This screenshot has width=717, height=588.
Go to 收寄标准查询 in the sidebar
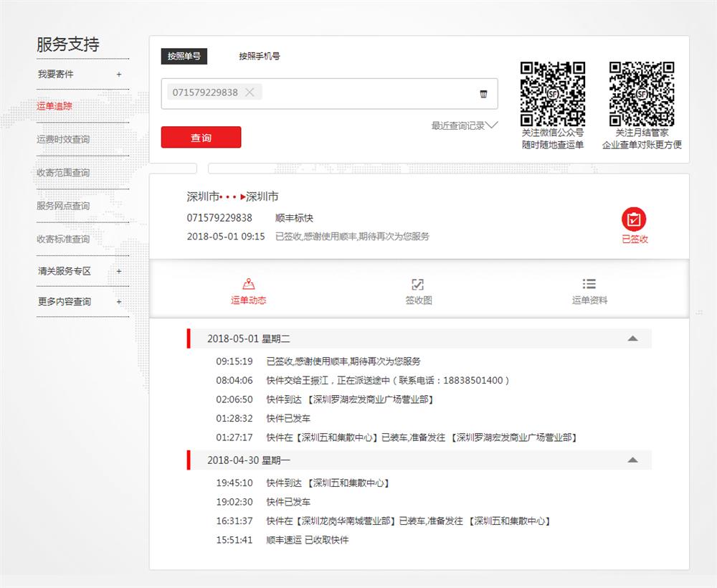[x=63, y=239]
